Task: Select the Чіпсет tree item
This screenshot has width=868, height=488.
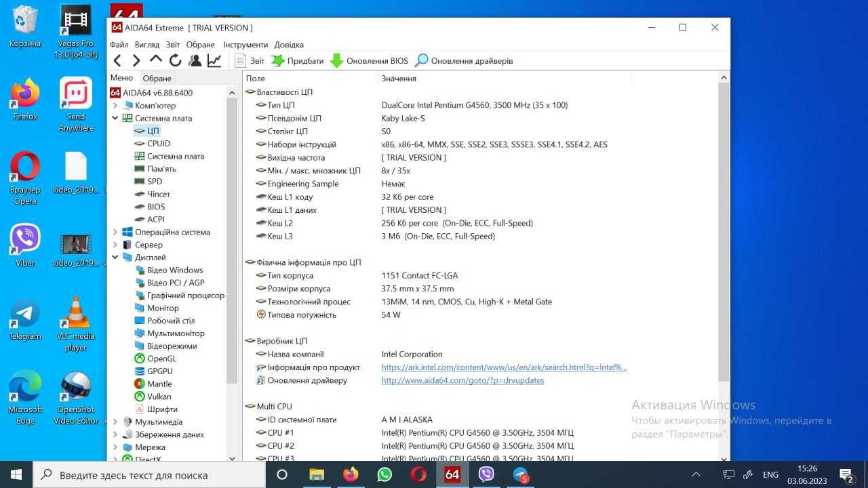Action: click(159, 195)
